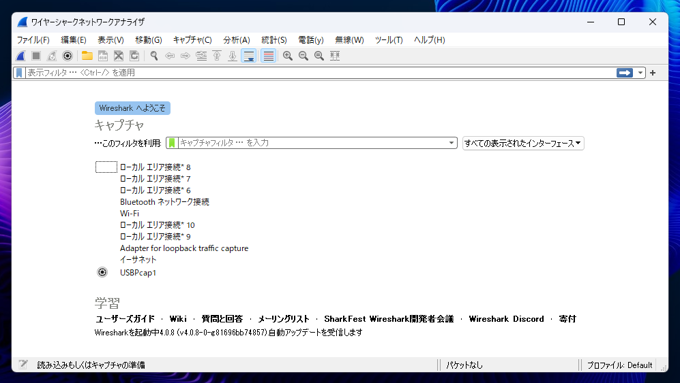Select ローカル エリア接続* 10 interface
Screen dimensions: 680x383
pos(157,225)
